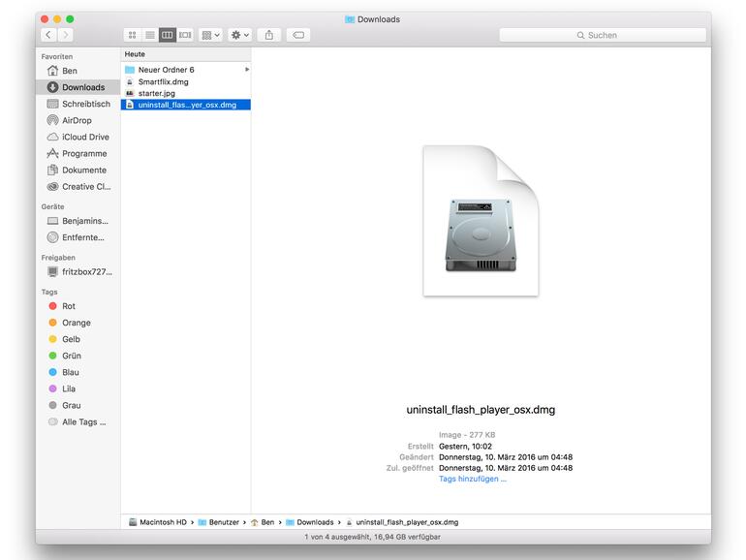The image size is (746, 560).
Task: Click the Rot red tag
Action: [x=69, y=306]
